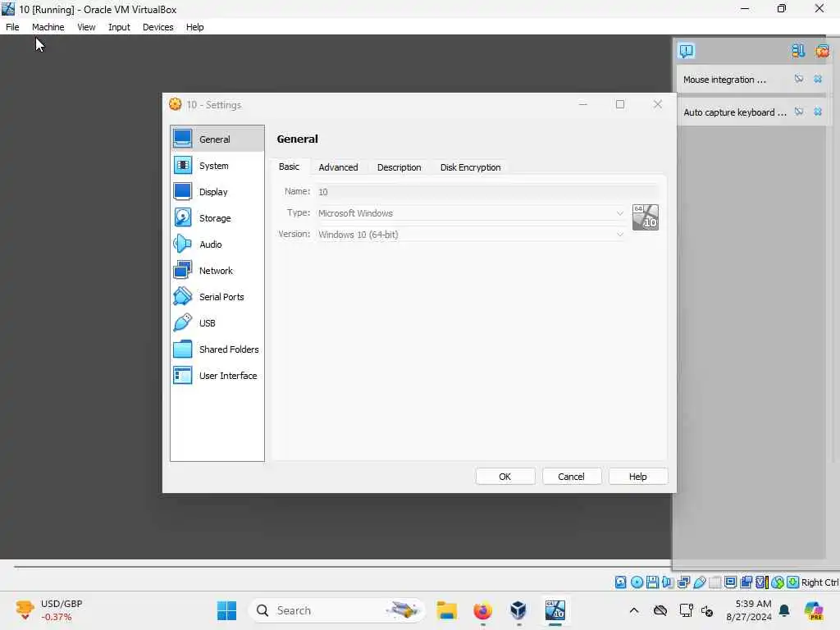Viewport: 840px width, 630px height.
Task: Maximize the 10 - Settings dialog
Action: [620, 104]
